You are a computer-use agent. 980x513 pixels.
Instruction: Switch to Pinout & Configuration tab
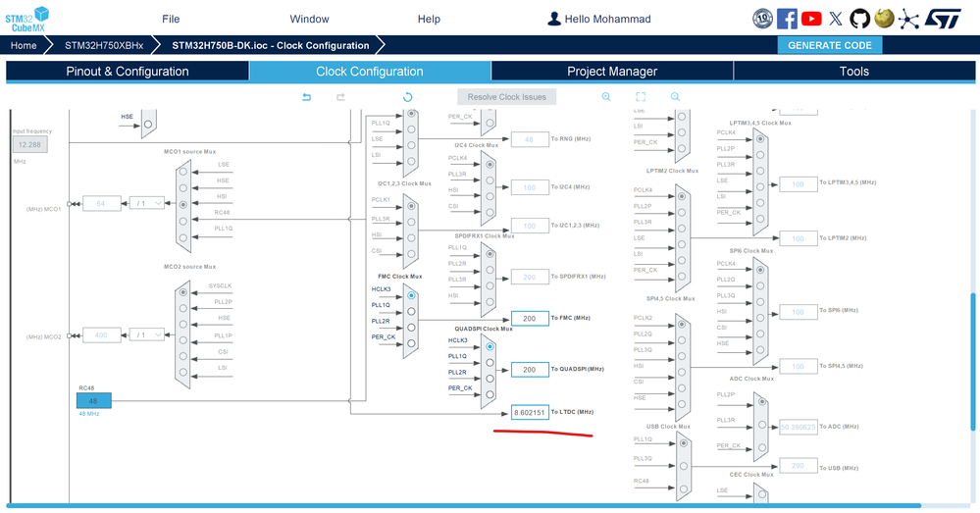click(128, 72)
